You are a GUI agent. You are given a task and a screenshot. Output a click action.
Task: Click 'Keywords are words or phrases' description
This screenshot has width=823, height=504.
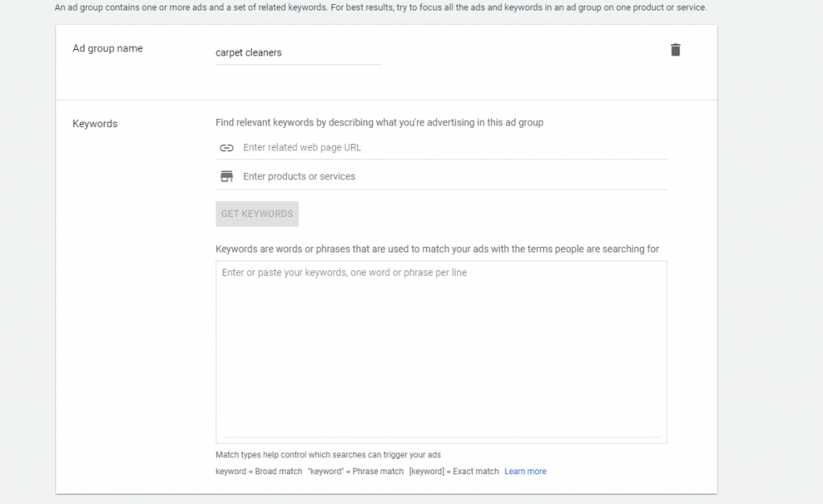[x=437, y=249]
